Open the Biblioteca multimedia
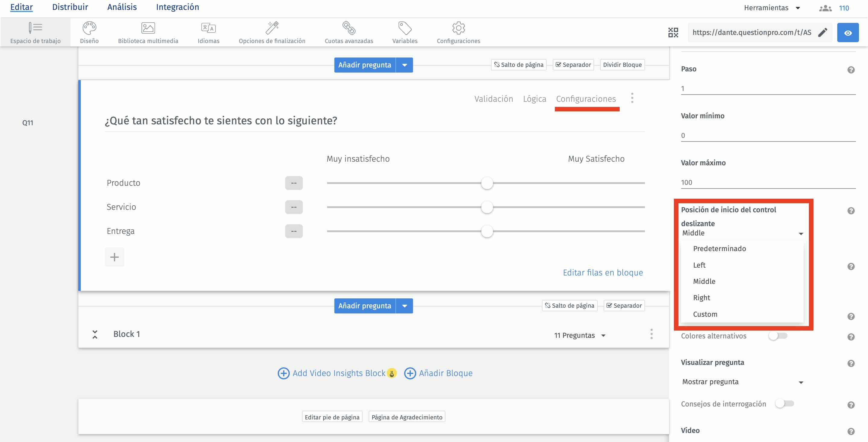 tap(148, 32)
